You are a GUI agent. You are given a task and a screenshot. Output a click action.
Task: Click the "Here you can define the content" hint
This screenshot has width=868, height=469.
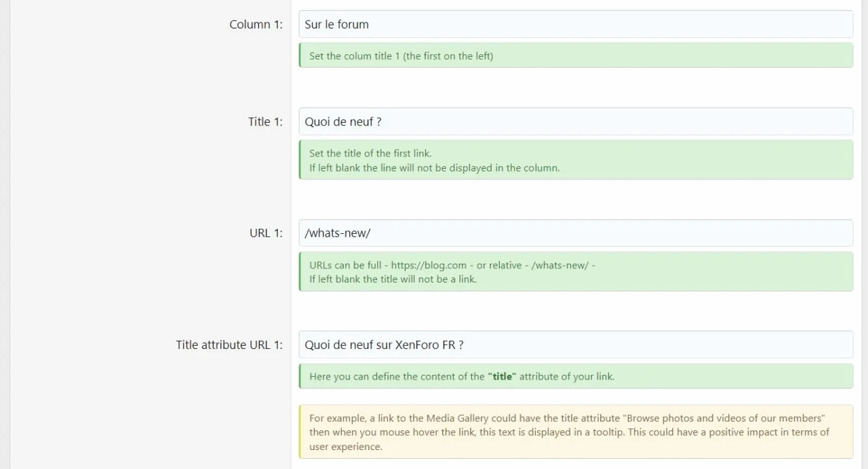[x=397, y=376]
